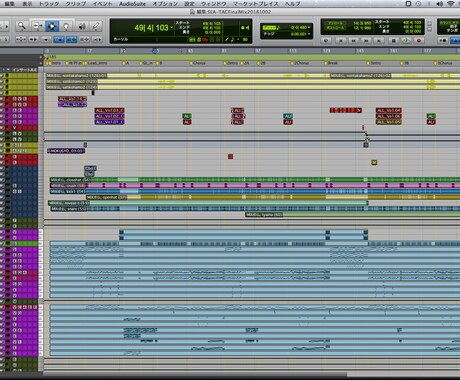
Task: Select the Pencil tool
Action: pyautogui.click(x=96, y=26)
